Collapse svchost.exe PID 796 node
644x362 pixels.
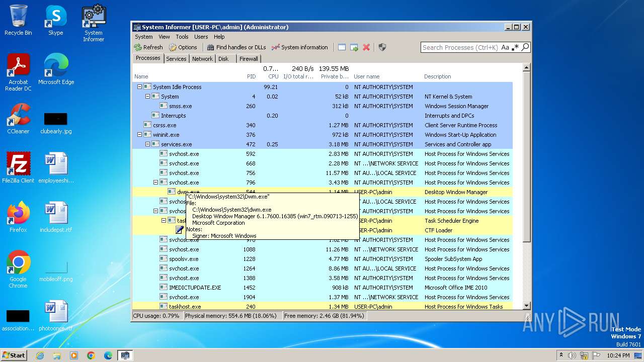click(x=155, y=183)
